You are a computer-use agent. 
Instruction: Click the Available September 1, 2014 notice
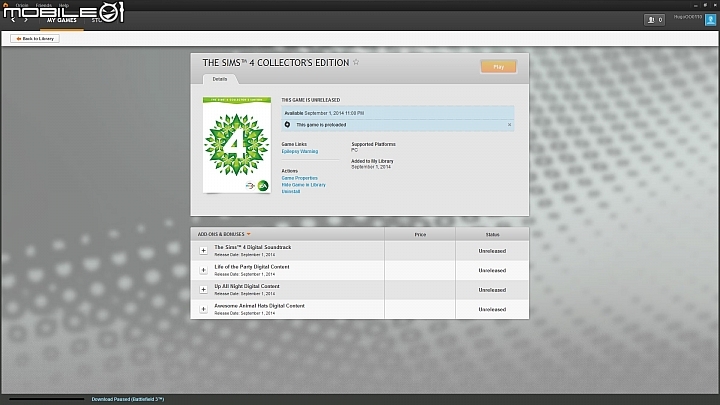pos(398,113)
